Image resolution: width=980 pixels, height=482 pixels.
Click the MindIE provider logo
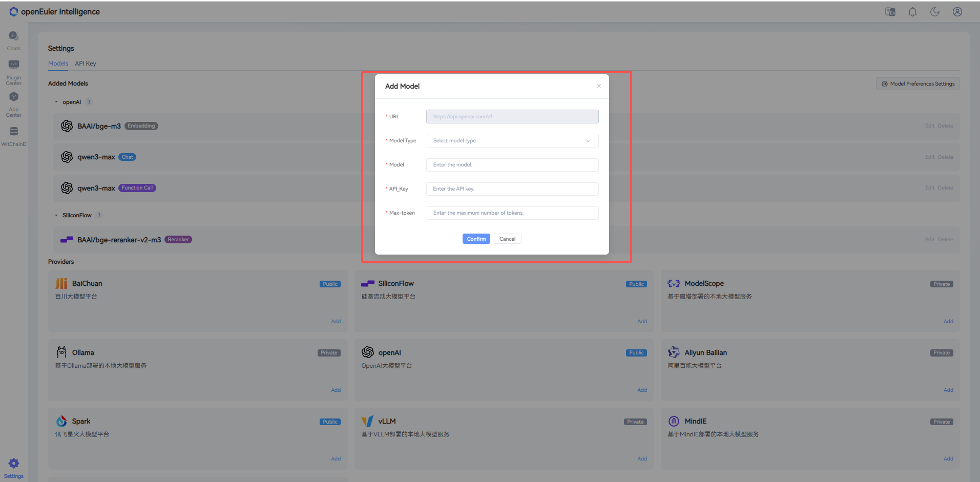(x=674, y=421)
